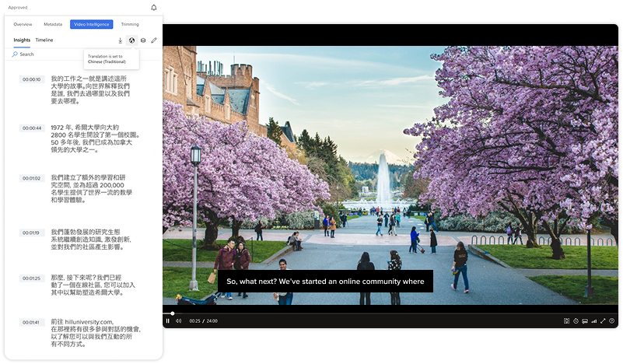Select transcript text beginning '那麼, 接下來呢'
Viewport: 623px width, 364px height.
pyautogui.click(x=93, y=285)
